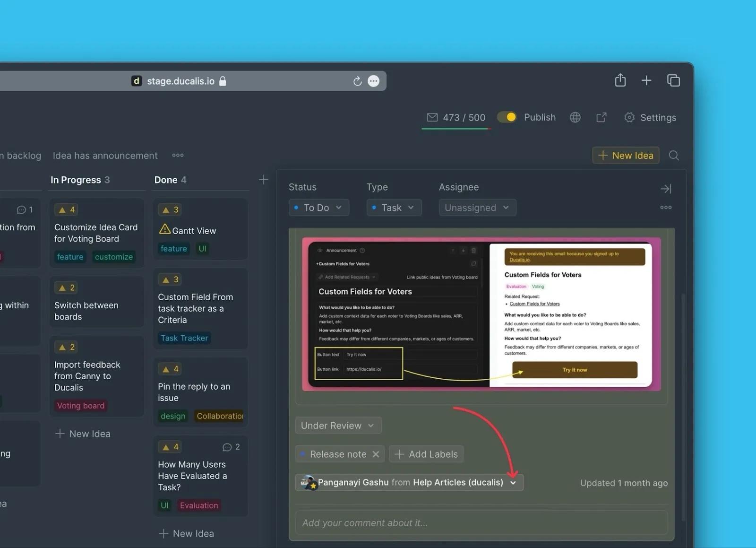756x548 pixels.
Task: Expand the Unassigned assignee dropdown
Action: pyautogui.click(x=477, y=208)
